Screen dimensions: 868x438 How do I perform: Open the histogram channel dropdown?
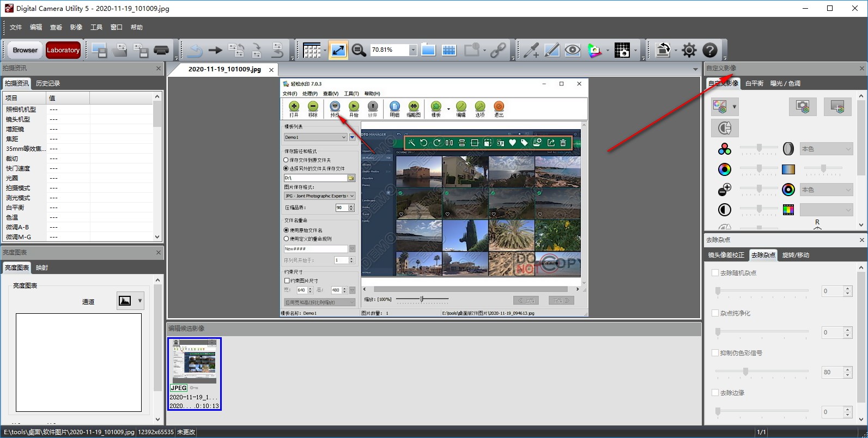click(x=140, y=301)
